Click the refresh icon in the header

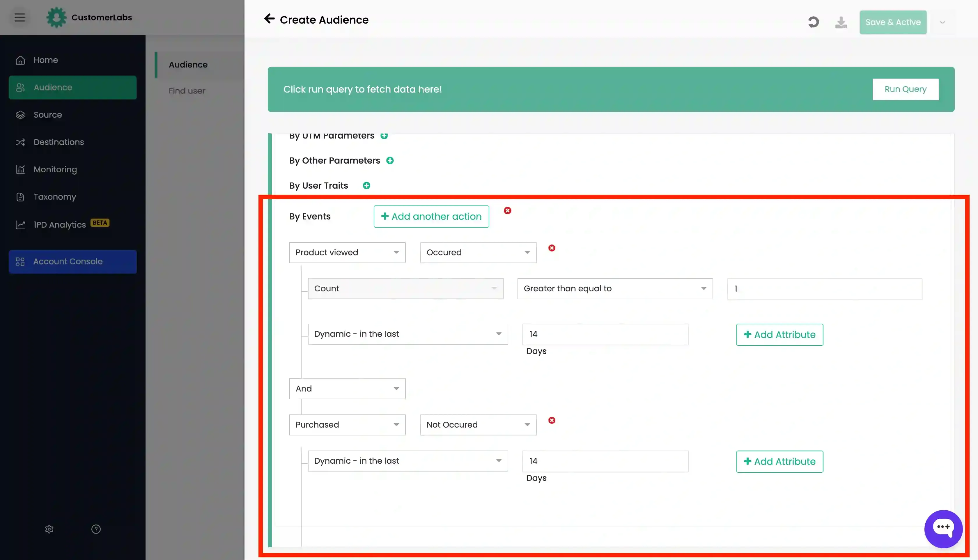(813, 22)
